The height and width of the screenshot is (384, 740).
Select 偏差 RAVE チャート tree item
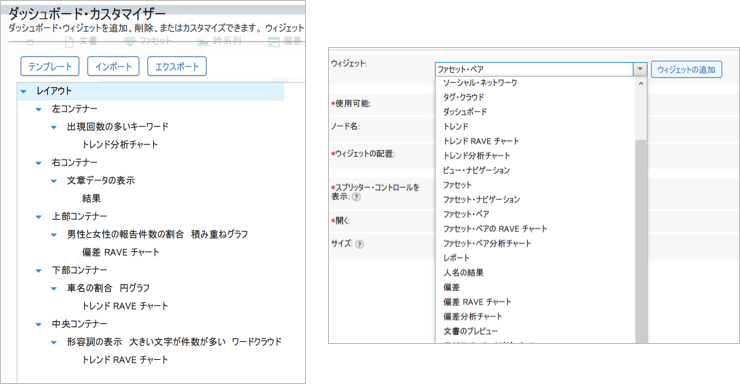coord(120,252)
